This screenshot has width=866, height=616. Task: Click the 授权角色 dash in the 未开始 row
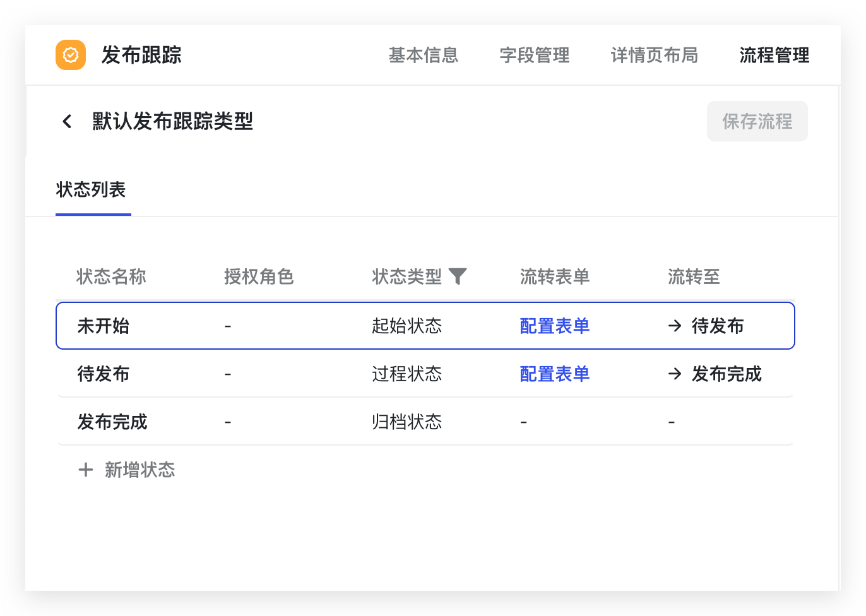[228, 326]
